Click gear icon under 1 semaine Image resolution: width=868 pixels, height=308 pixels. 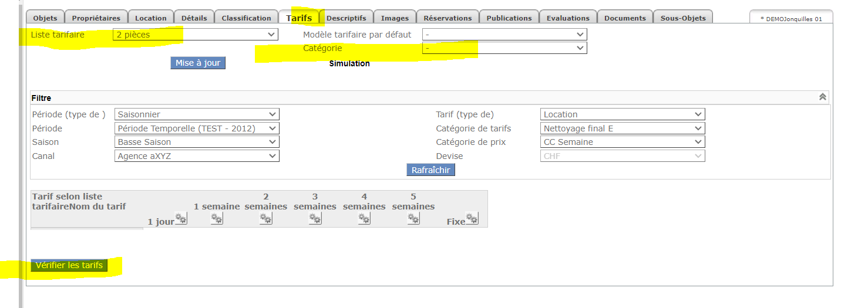(x=217, y=218)
